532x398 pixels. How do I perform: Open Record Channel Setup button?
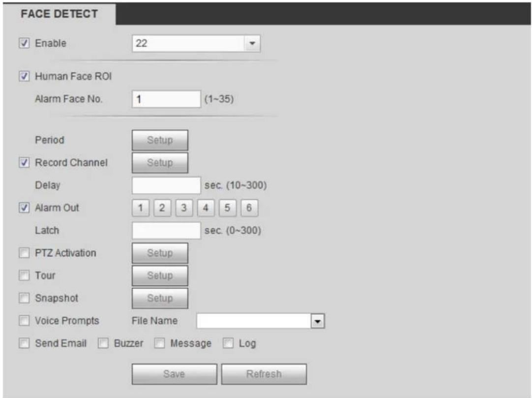[160, 163]
